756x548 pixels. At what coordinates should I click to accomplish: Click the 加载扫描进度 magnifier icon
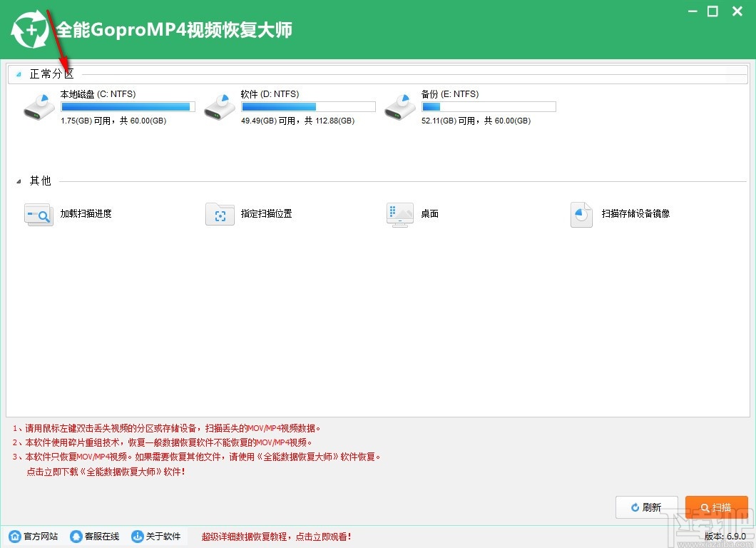(x=39, y=215)
